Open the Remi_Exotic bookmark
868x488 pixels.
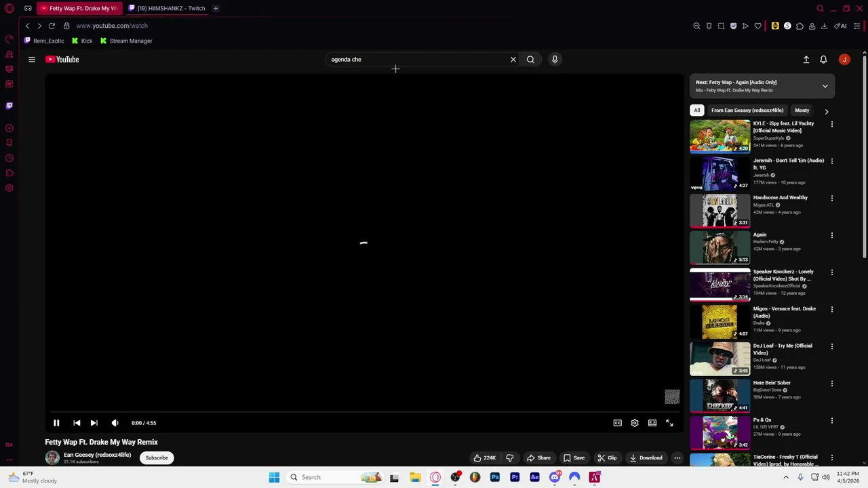coord(44,41)
